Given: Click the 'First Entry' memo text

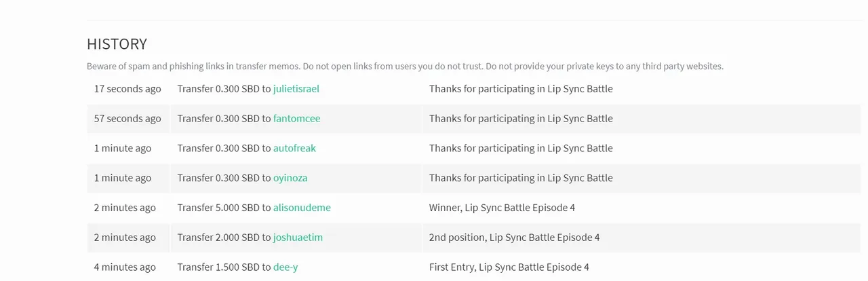Looking at the screenshot, I should coord(509,268).
